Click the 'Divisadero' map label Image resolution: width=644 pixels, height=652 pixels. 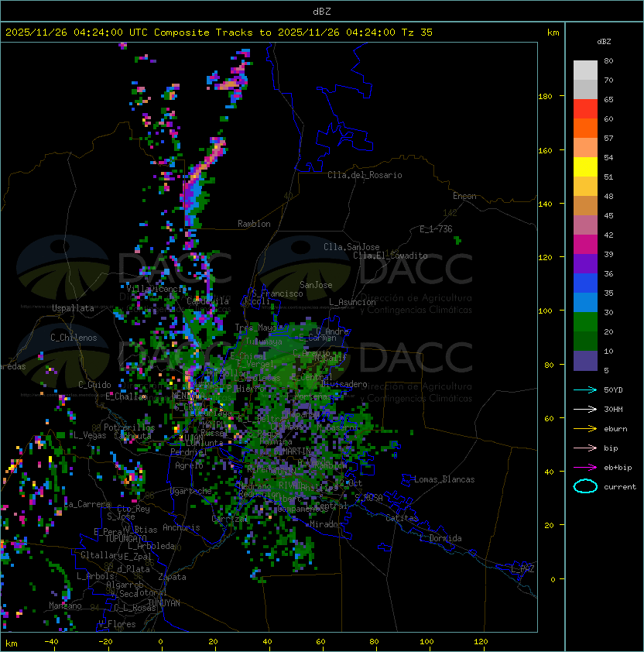pos(344,384)
